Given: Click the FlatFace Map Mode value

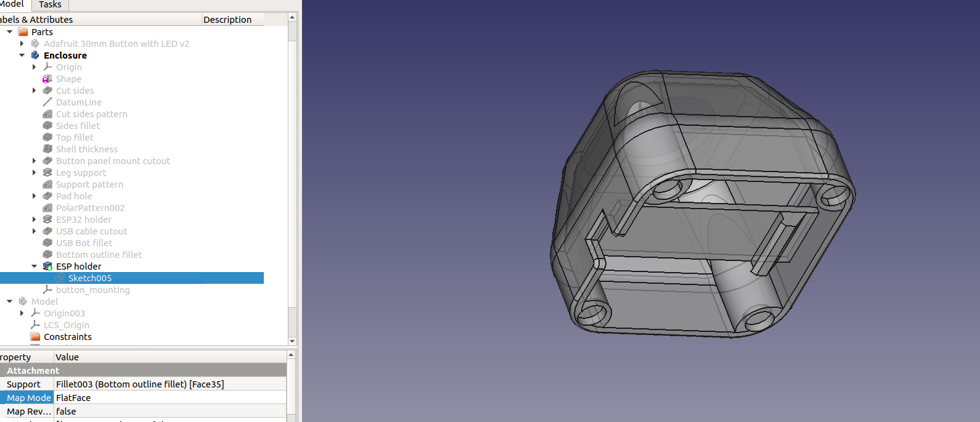Looking at the screenshot, I should tap(170, 398).
